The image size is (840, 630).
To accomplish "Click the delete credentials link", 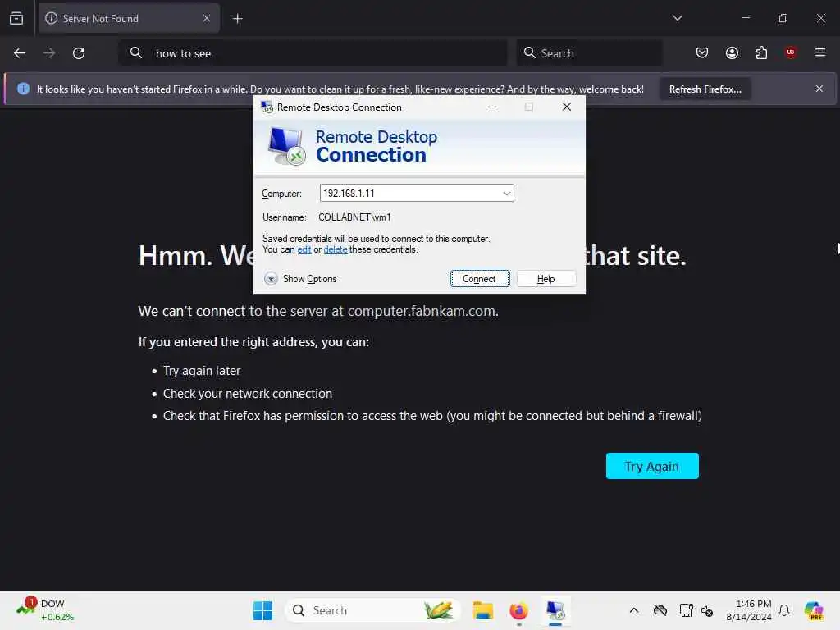I will coord(336,249).
